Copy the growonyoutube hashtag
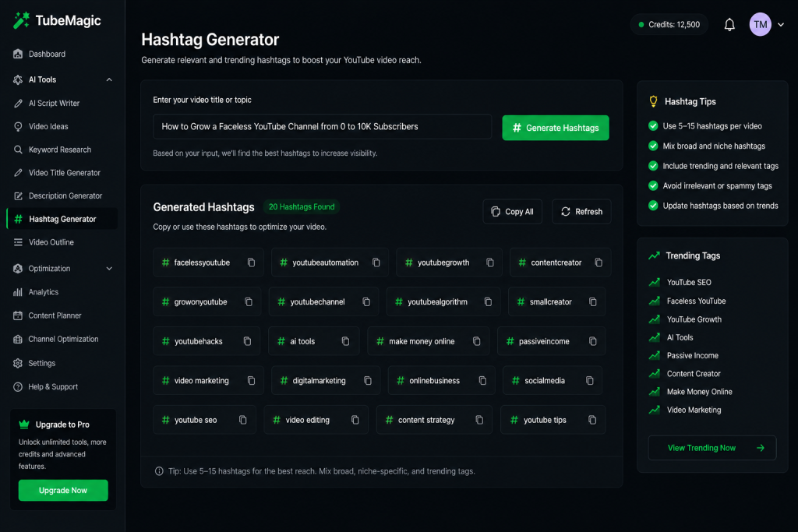 click(249, 301)
